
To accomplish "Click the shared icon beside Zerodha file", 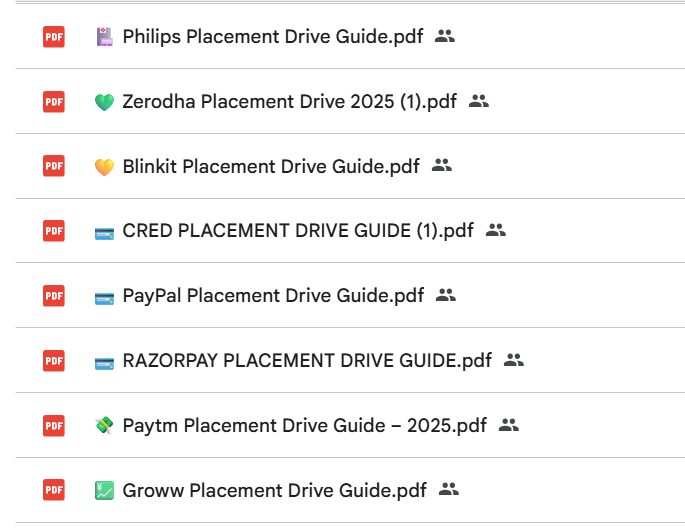I will click(479, 101).
